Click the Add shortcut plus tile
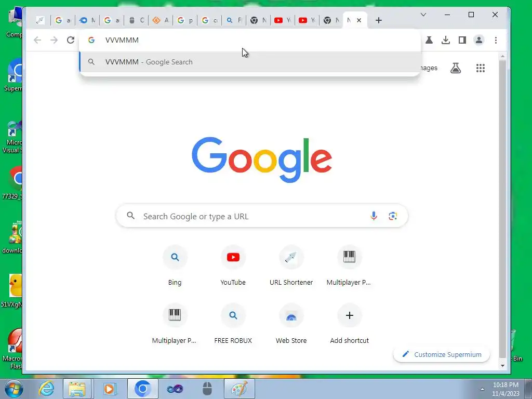532x399 pixels. pos(349,324)
